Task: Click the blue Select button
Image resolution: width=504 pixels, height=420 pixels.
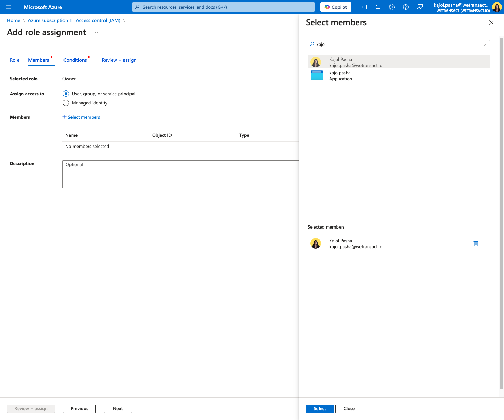Action: [x=320, y=409]
